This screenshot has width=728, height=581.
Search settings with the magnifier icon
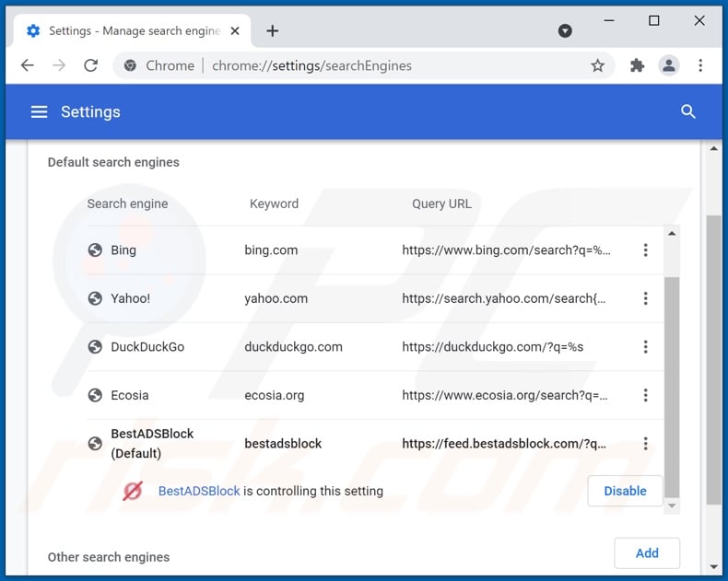point(688,111)
